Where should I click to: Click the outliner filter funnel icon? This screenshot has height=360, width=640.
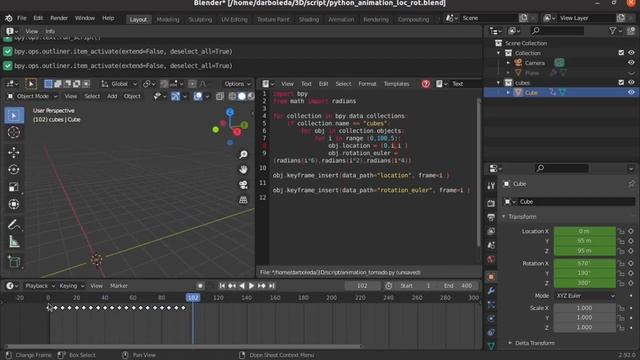pos(613,31)
